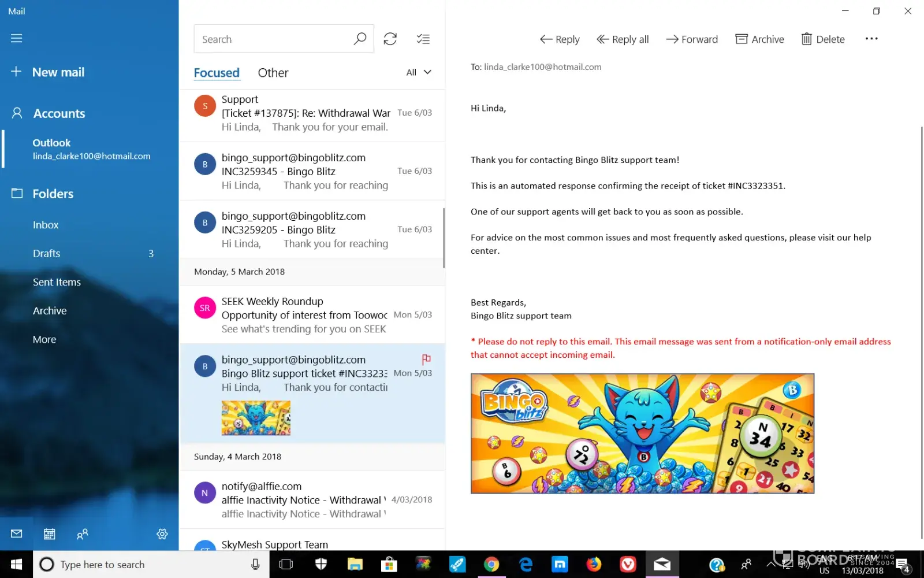Open Google Chrome from taskbar

tap(491, 564)
